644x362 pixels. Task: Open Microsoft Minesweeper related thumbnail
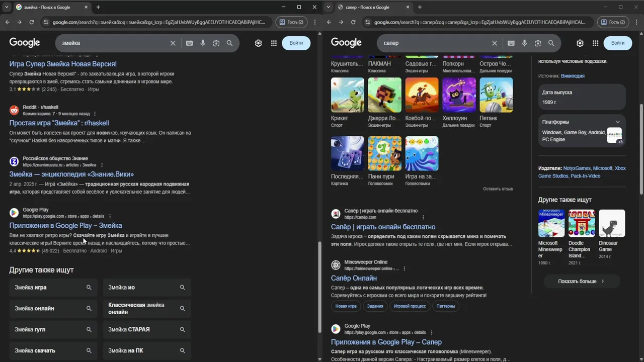click(x=551, y=224)
